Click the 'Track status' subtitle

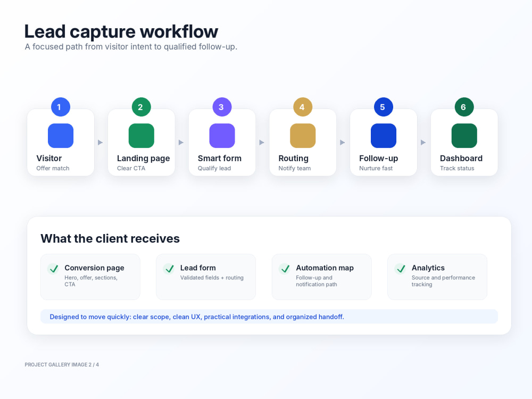coord(457,168)
